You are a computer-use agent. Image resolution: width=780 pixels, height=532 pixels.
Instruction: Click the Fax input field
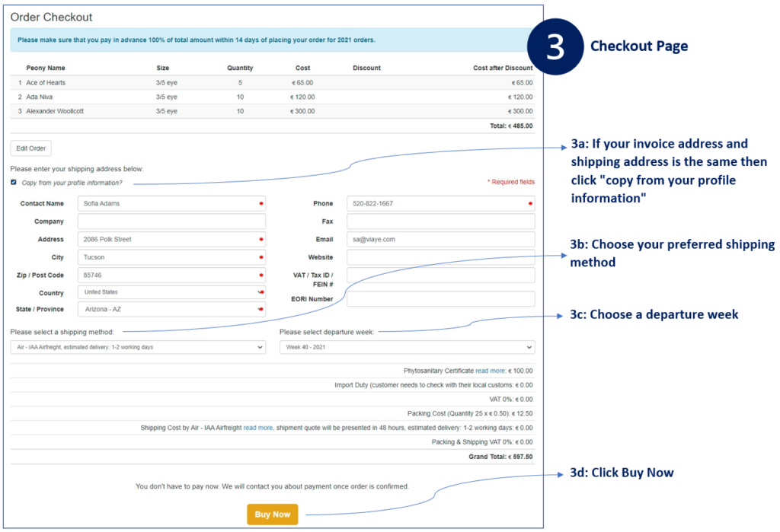(440, 221)
